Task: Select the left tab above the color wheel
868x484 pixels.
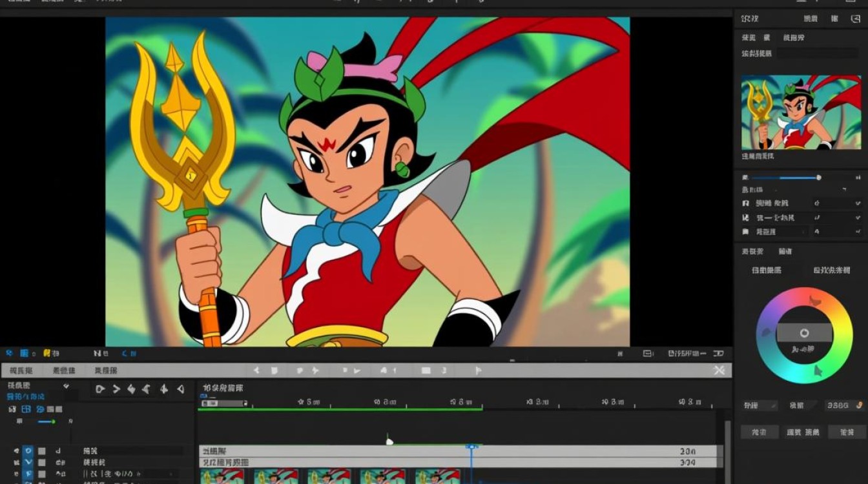Action: click(x=767, y=270)
